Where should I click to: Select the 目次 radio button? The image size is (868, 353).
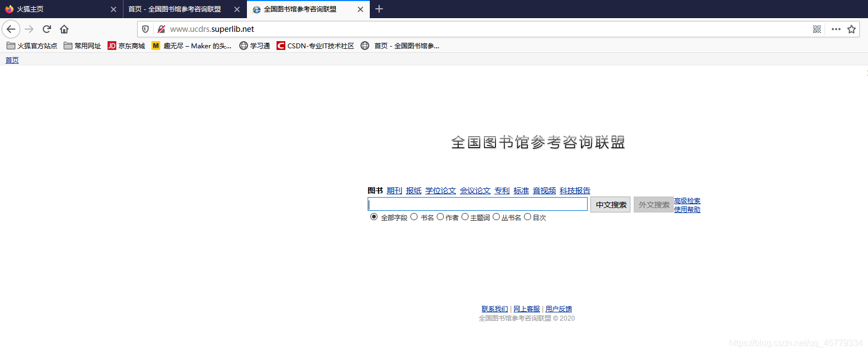point(527,217)
